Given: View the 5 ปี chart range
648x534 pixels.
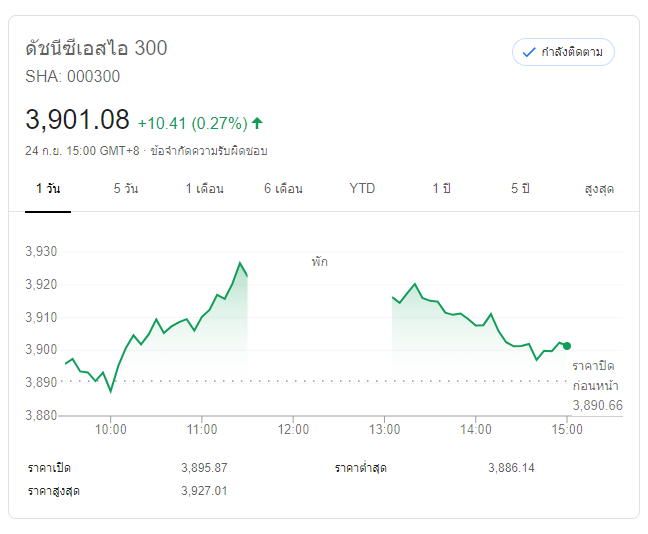Looking at the screenshot, I should tap(520, 188).
